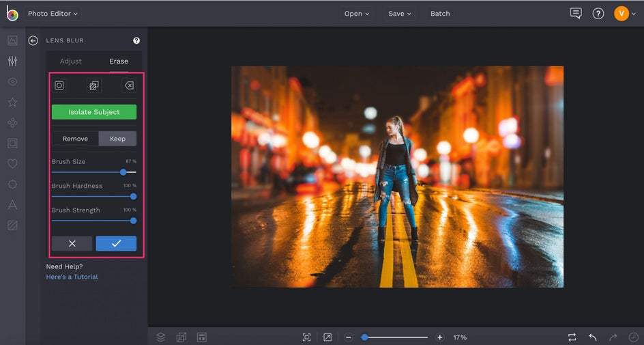
Task: Expand the Photo Editor dropdown
Action: click(x=52, y=14)
